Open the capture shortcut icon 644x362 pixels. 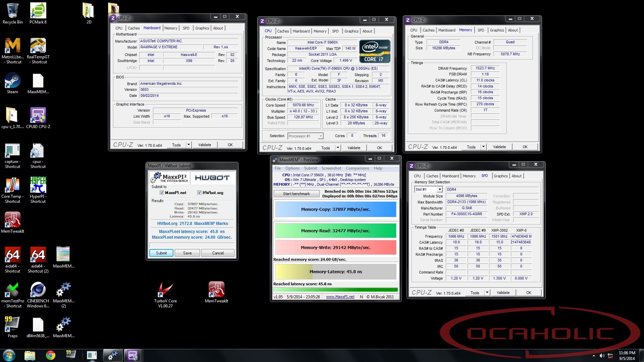[12, 156]
